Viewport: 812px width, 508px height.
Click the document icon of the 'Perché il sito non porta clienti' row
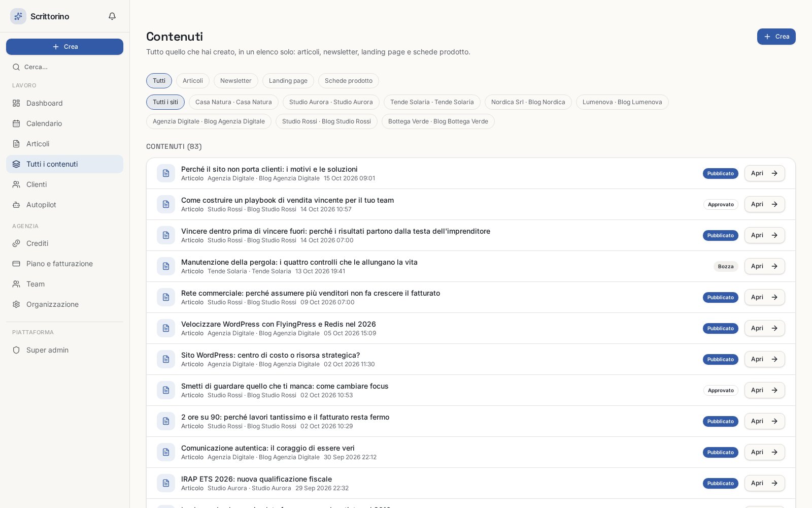click(166, 173)
